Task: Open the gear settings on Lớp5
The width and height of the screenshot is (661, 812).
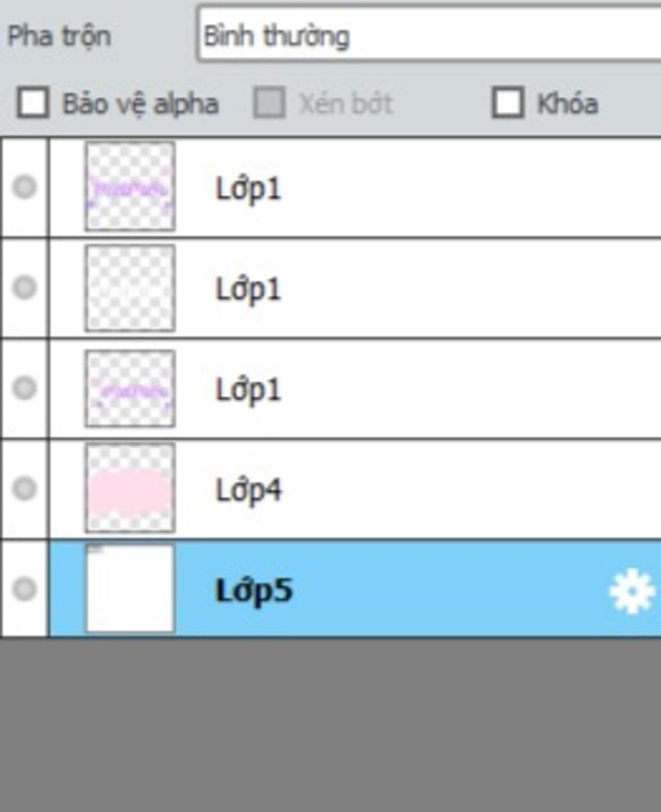Action: [x=631, y=590]
